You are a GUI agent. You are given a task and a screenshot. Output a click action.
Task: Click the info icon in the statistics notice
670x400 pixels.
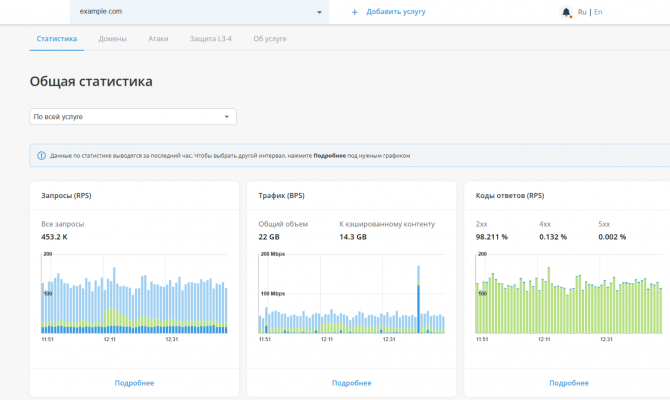pos(41,156)
